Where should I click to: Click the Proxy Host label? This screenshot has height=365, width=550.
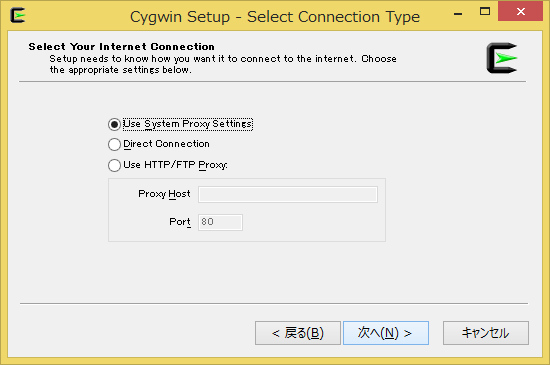pyautogui.click(x=164, y=194)
